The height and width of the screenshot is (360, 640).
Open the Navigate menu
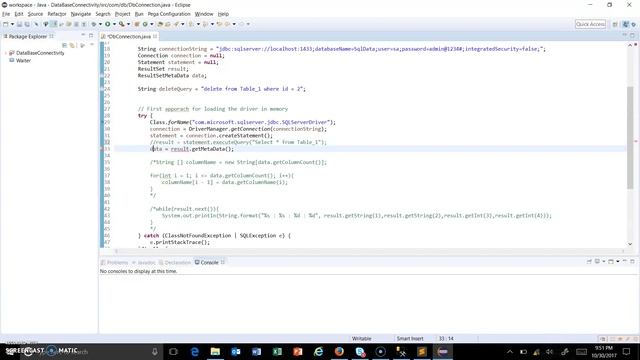81,14
